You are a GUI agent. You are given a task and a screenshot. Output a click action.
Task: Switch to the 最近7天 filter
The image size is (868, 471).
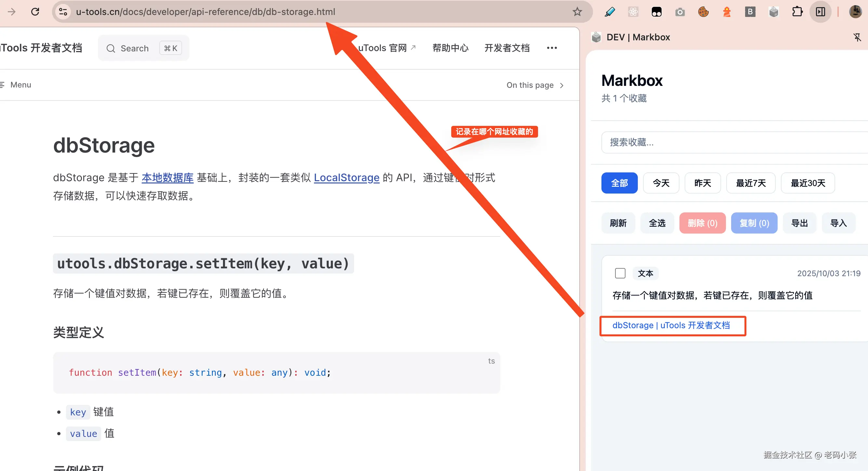tap(750, 183)
